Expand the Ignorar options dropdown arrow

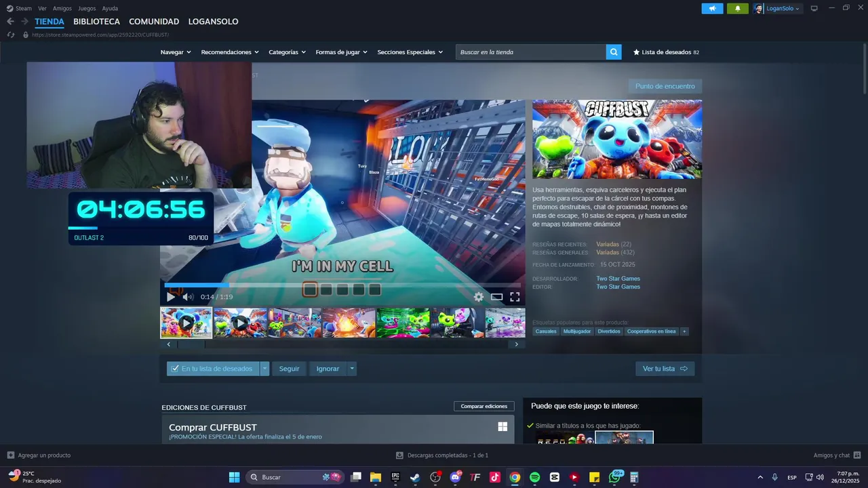pos(351,369)
